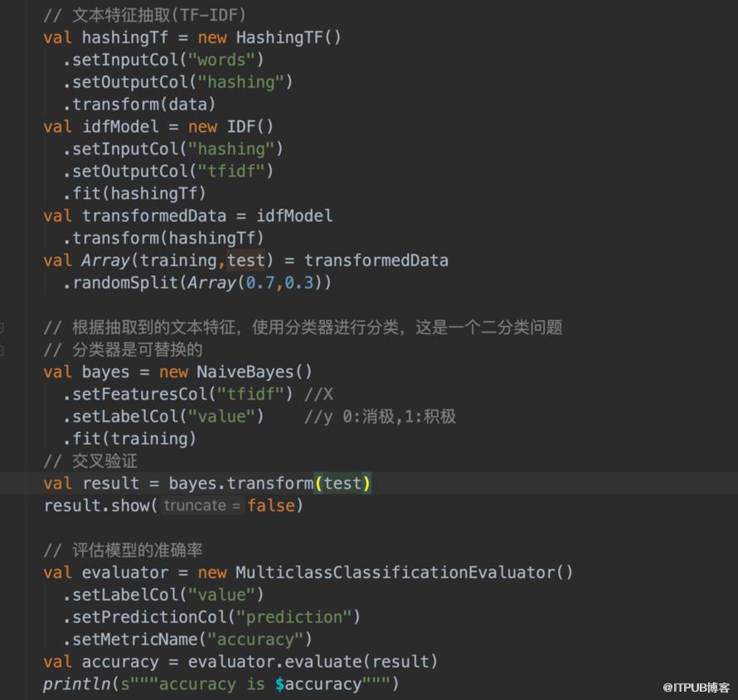Click 'truncate =' parameter hint
The image size is (738, 700).
click(202, 506)
